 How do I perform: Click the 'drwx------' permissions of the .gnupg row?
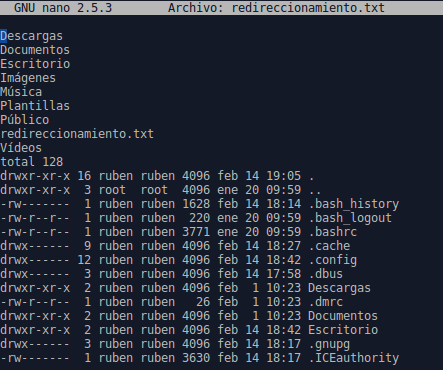pyautogui.click(x=35, y=344)
